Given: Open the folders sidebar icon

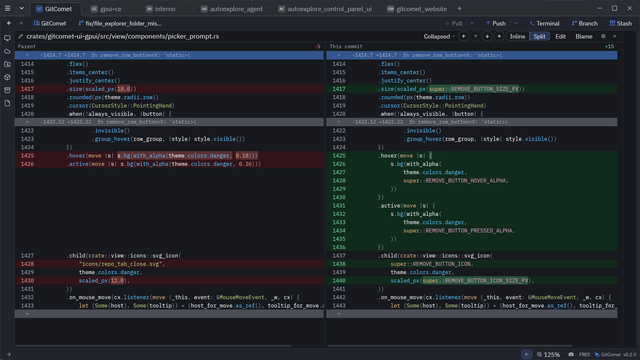Looking at the screenshot, I should click(x=7, y=64).
